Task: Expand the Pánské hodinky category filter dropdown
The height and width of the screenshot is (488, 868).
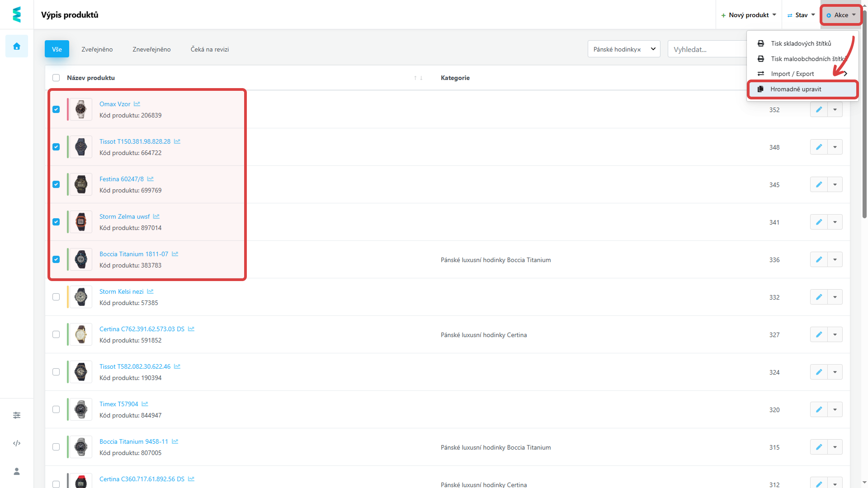Action: point(653,49)
